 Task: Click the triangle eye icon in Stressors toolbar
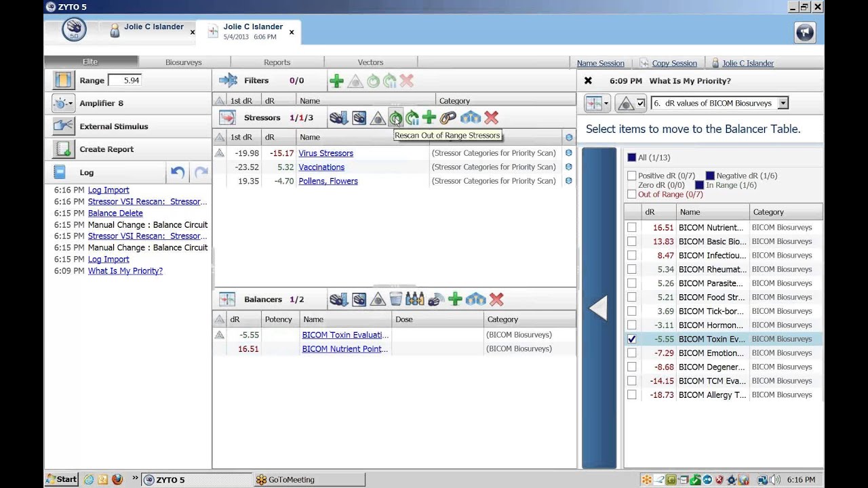click(378, 118)
